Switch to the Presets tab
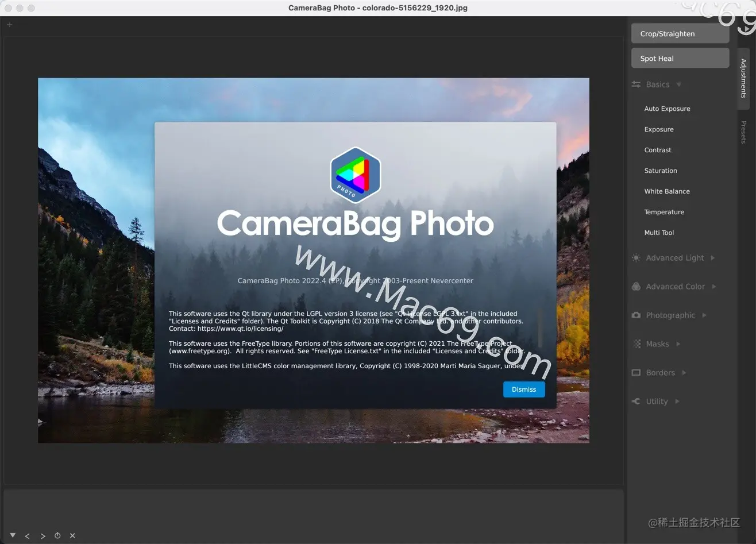Viewport: 756px width, 544px height. [743, 132]
